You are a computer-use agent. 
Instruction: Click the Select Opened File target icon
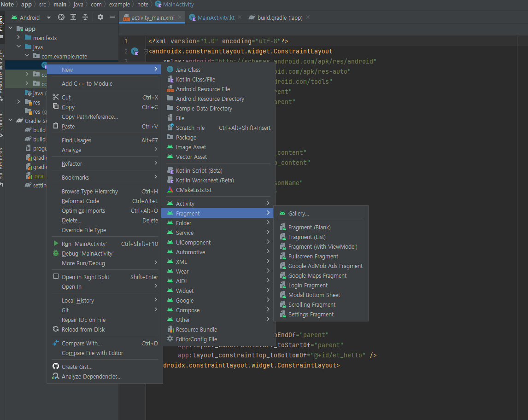[61, 17]
